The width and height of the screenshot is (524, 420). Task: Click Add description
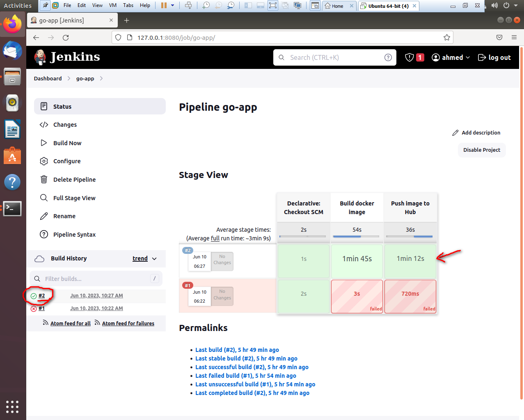coord(476,132)
